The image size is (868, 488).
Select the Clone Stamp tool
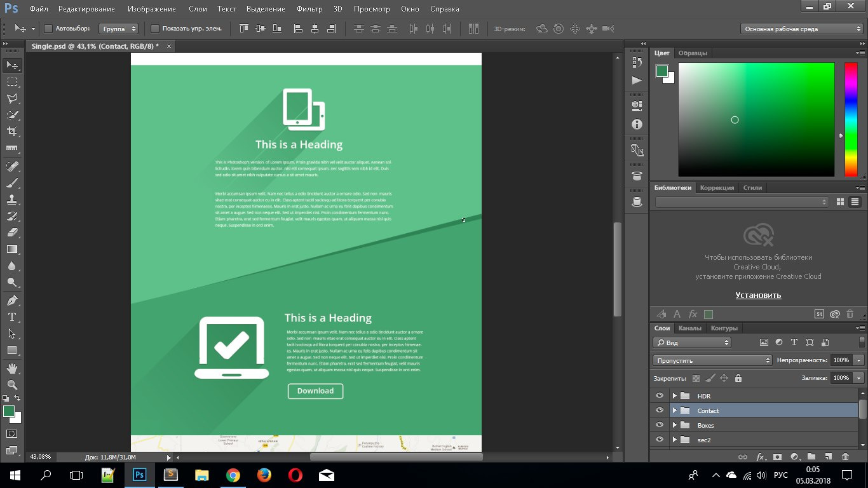(12, 200)
